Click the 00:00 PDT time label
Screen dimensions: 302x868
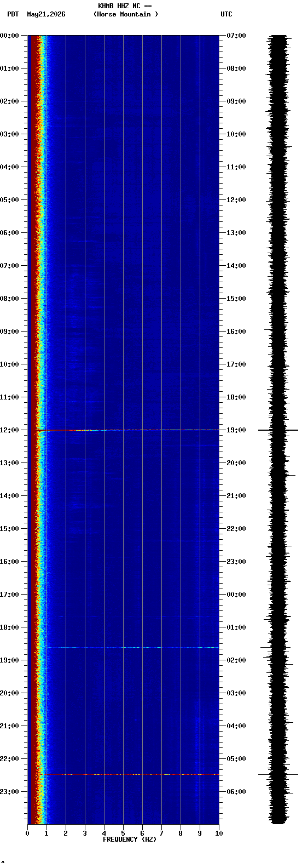(x=9, y=36)
